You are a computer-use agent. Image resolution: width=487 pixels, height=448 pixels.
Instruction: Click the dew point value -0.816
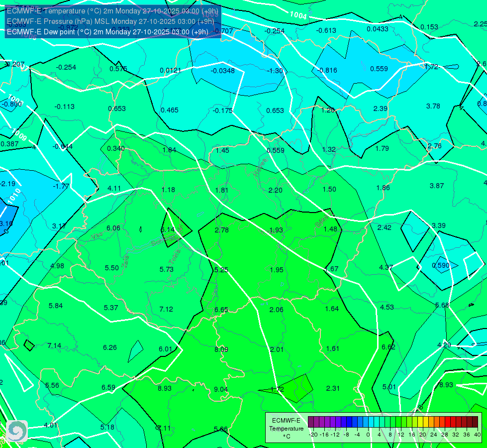pos(327,70)
